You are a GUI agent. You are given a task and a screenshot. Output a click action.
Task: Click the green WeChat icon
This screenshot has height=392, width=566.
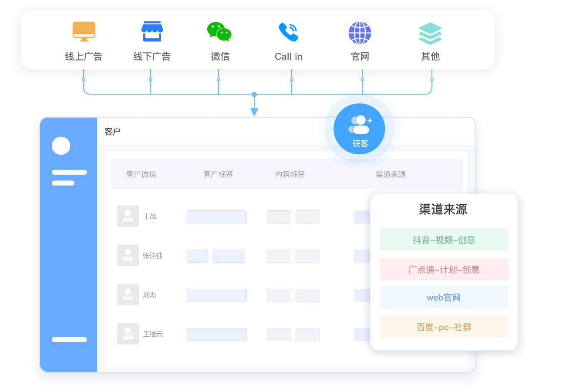219,32
